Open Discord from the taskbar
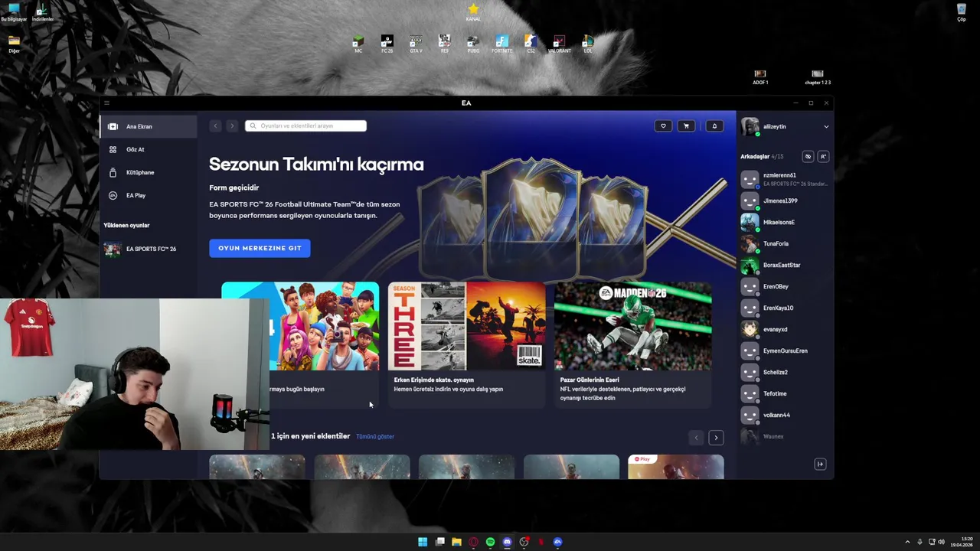980x551 pixels. (x=507, y=542)
